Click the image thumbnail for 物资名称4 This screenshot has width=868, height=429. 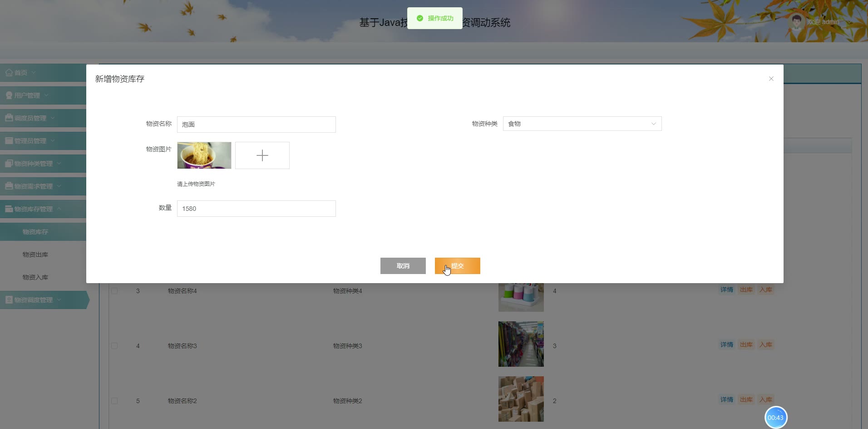coord(521,297)
